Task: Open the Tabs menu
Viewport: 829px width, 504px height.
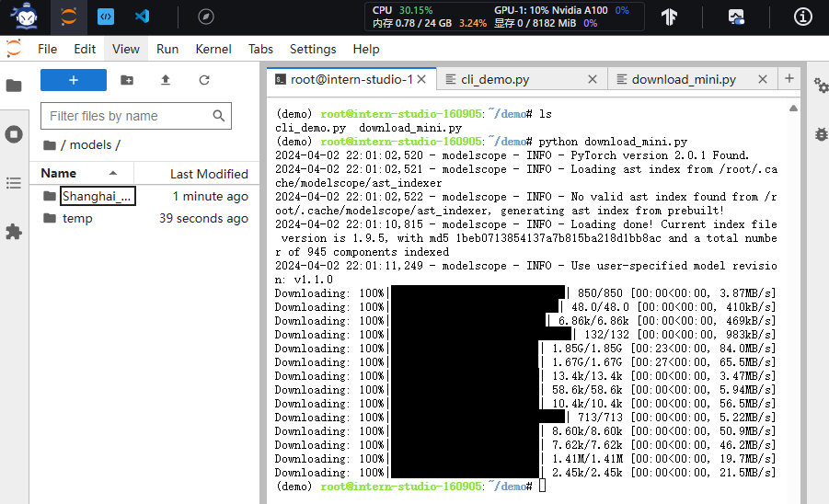Action: (260, 49)
